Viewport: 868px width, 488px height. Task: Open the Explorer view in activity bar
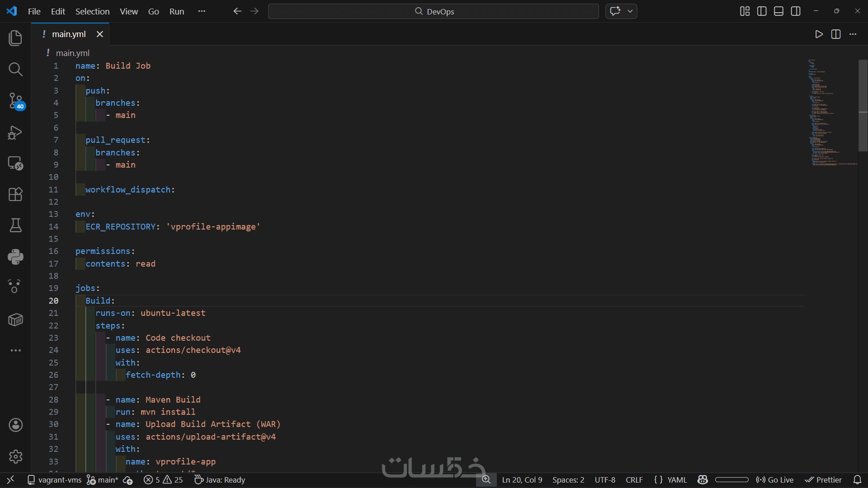click(x=15, y=38)
